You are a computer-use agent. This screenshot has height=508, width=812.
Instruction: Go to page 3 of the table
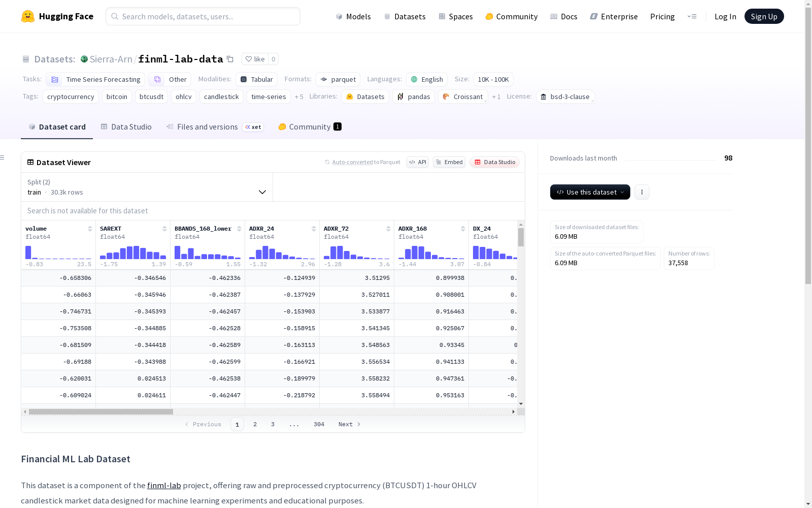(x=273, y=424)
